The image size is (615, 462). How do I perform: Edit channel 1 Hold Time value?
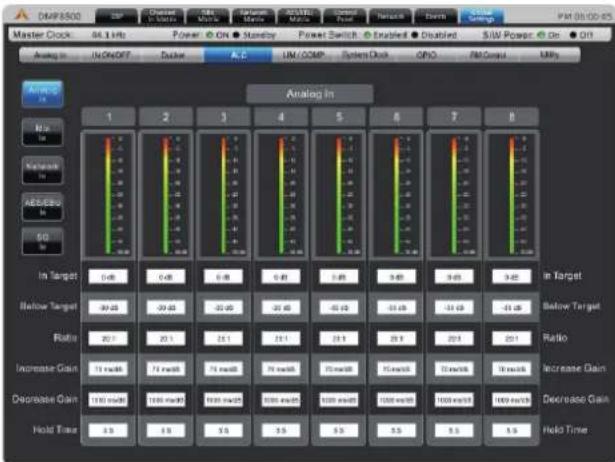[108, 430]
